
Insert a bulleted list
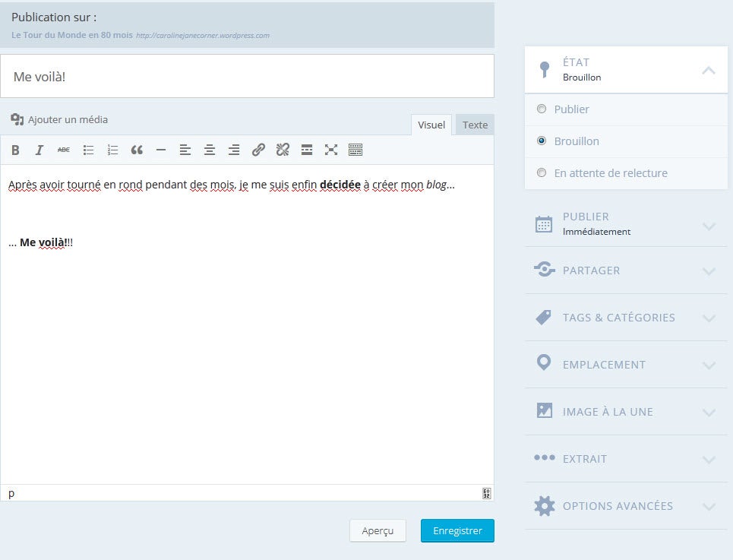click(x=88, y=150)
